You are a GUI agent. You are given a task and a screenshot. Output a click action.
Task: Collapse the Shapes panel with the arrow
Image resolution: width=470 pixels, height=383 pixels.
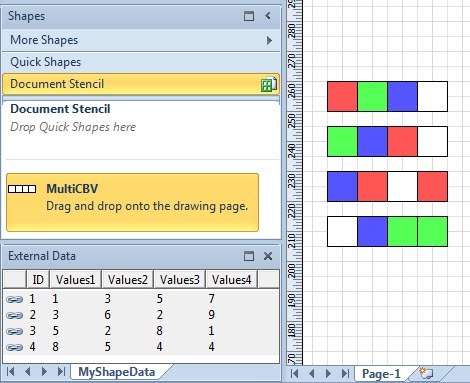(268, 15)
